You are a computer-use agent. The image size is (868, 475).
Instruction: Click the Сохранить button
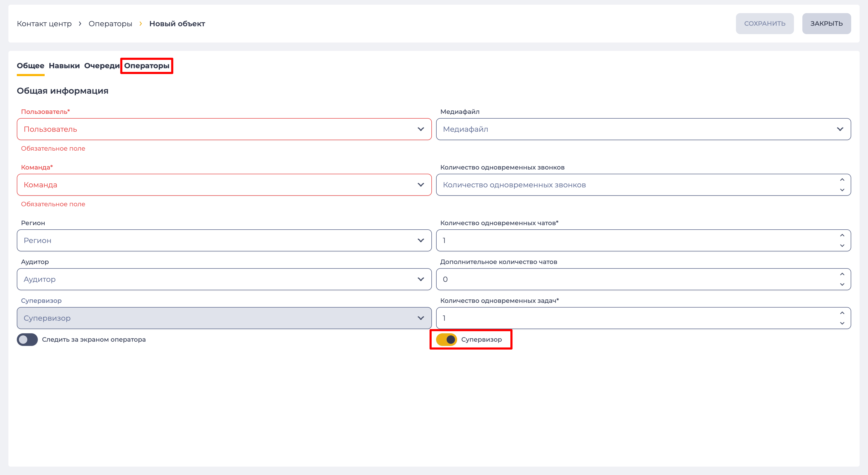765,24
